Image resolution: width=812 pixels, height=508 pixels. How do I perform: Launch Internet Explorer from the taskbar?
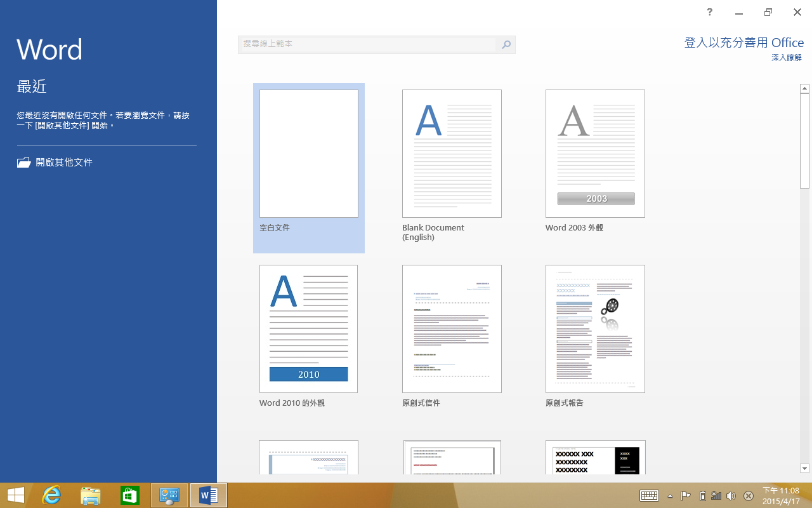[51, 495]
